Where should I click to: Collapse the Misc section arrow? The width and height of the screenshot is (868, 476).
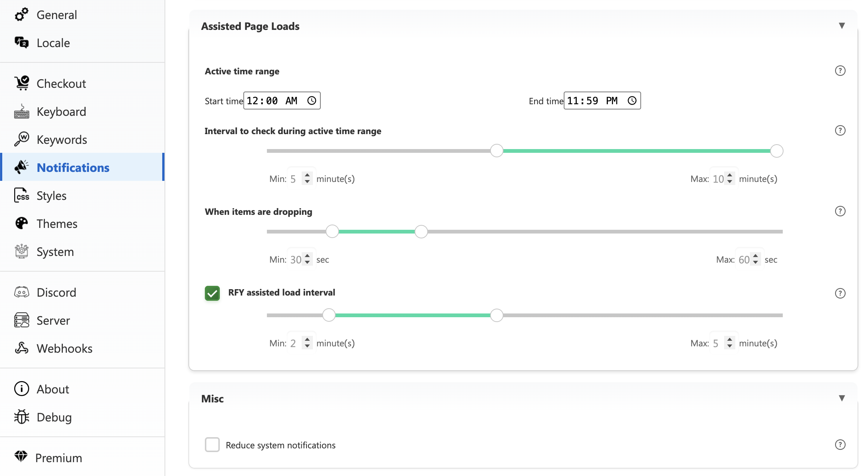pos(841,398)
